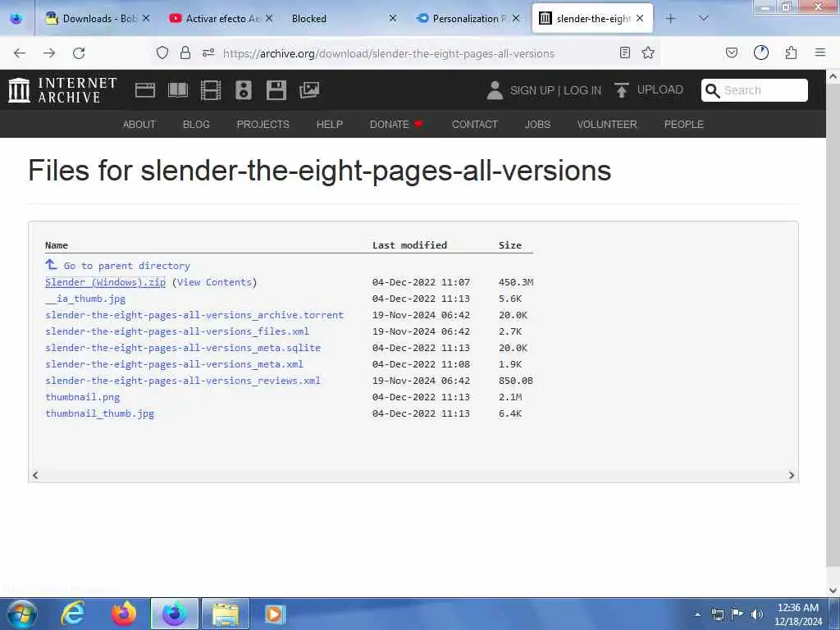Open the Texts book icon in the Archive header
Image resolution: width=840 pixels, height=630 pixels.
click(x=178, y=90)
